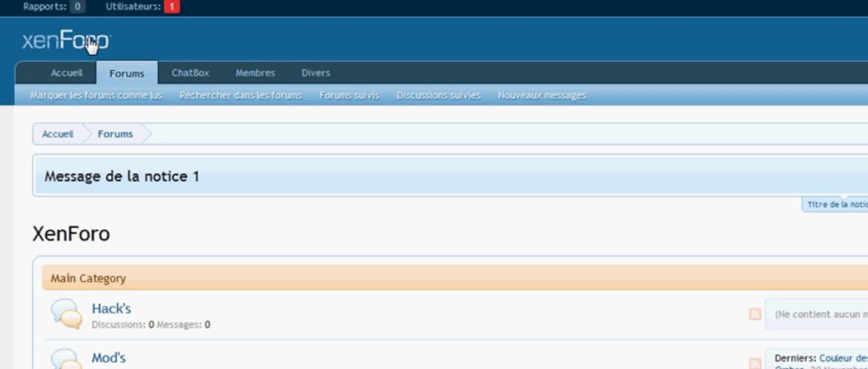Image resolution: width=868 pixels, height=369 pixels.
Task: Click the XenForo page heading
Action: coord(71,234)
